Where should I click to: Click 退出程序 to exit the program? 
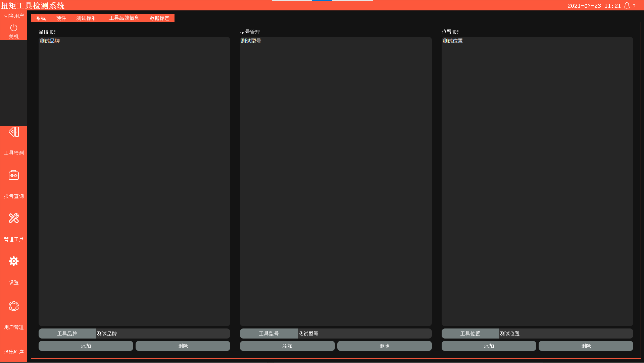14,352
